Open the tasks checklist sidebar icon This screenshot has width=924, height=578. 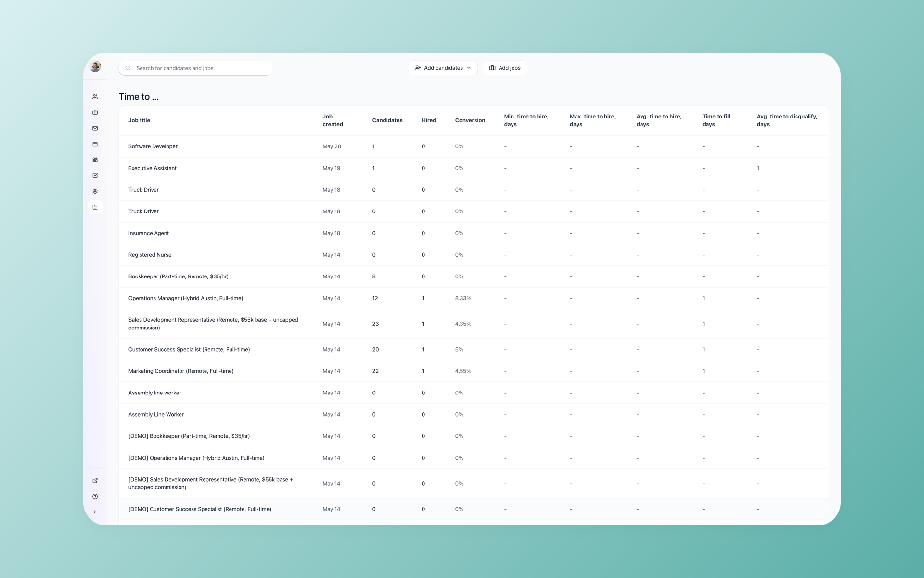coord(95,175)
